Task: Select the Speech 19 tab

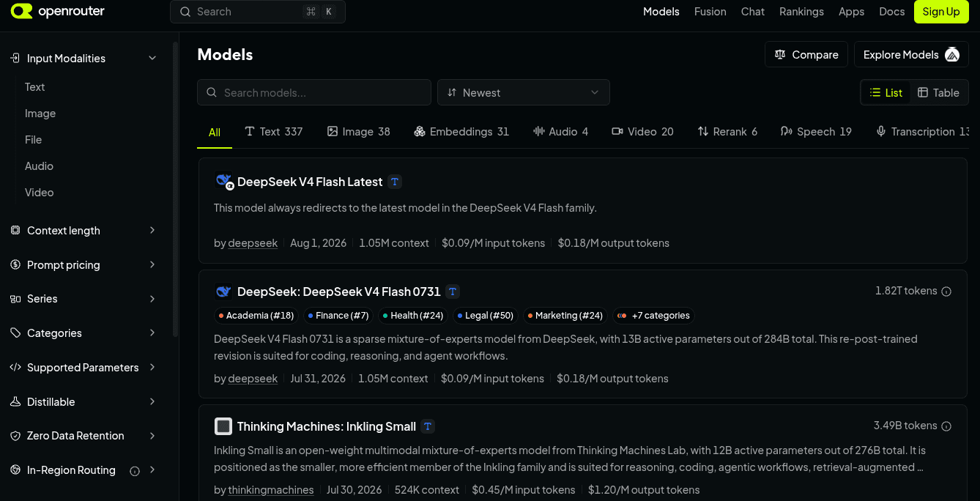Action: (816, 132)
